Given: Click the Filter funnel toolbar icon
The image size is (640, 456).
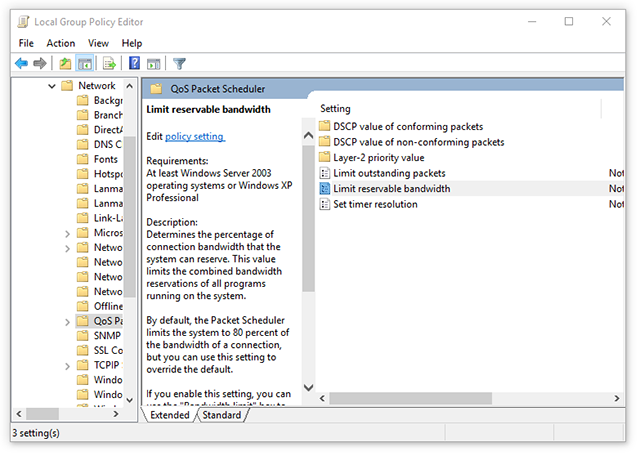Looking at the screenshot, I should coord(180,64).
